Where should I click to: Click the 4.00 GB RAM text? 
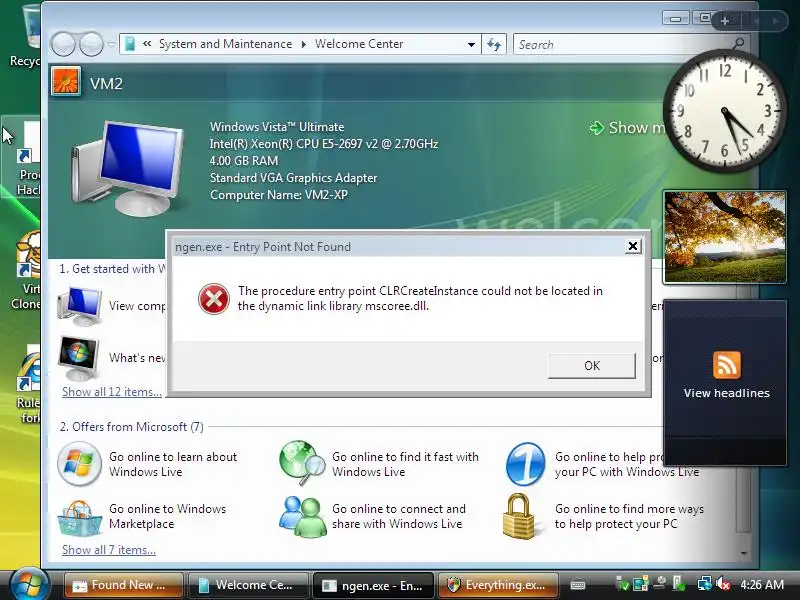[244, 161]
